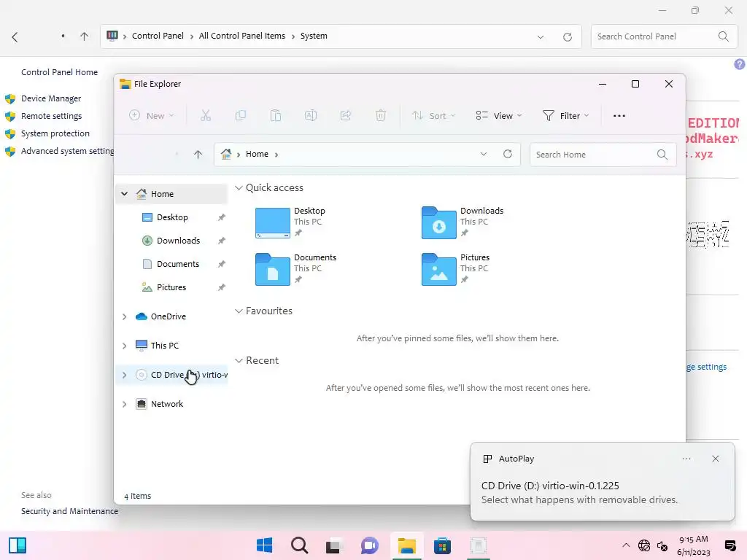Unpin Downloads in the navigation pane

[x=222, y=241]
